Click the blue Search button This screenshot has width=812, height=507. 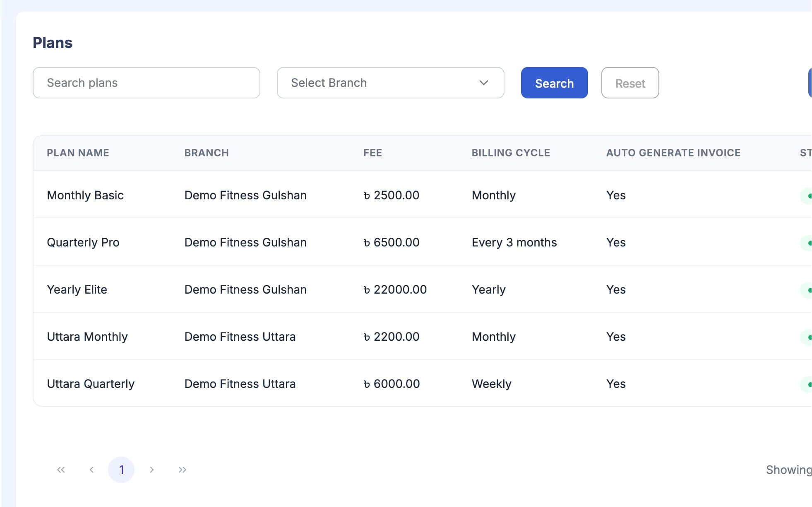click(x=555, y=83)
